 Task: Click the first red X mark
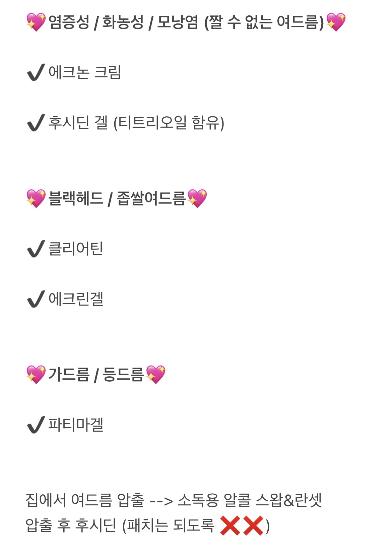pos(230,526)
